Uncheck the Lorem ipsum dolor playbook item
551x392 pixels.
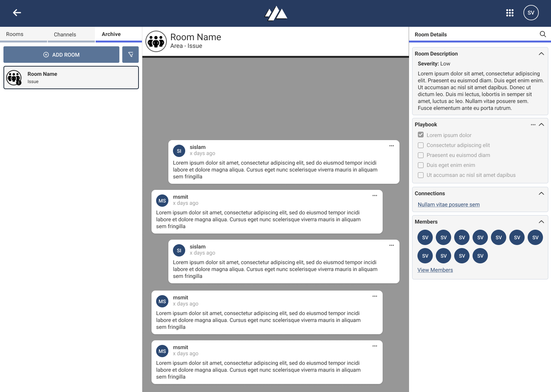click(x=421, y=135)
